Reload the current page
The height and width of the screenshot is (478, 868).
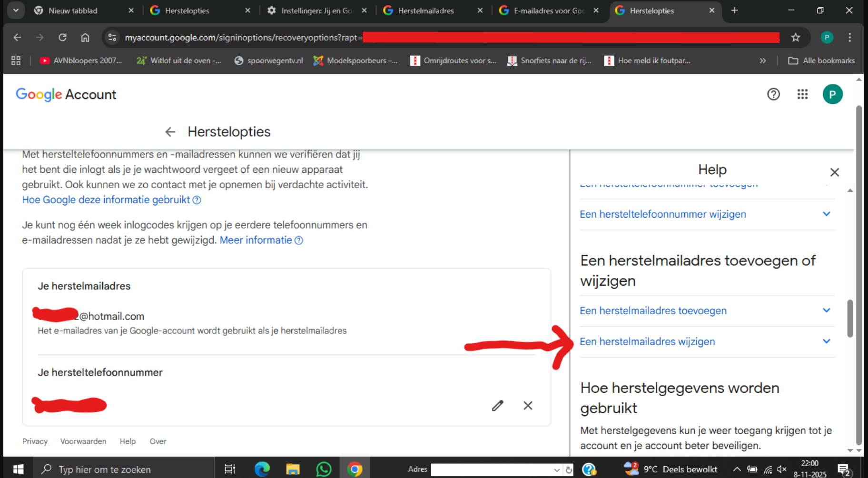62,37
